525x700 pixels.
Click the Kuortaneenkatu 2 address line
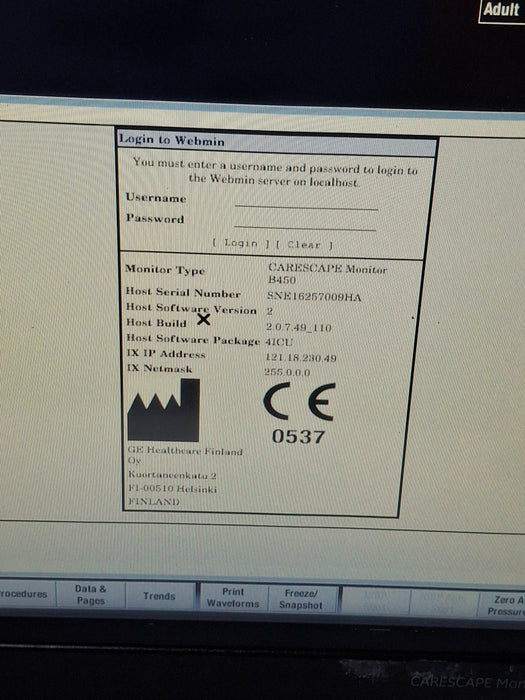[172, 475]
